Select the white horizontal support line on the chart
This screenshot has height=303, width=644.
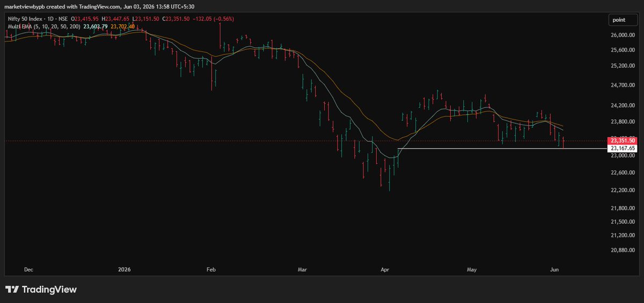coord(502,148)
